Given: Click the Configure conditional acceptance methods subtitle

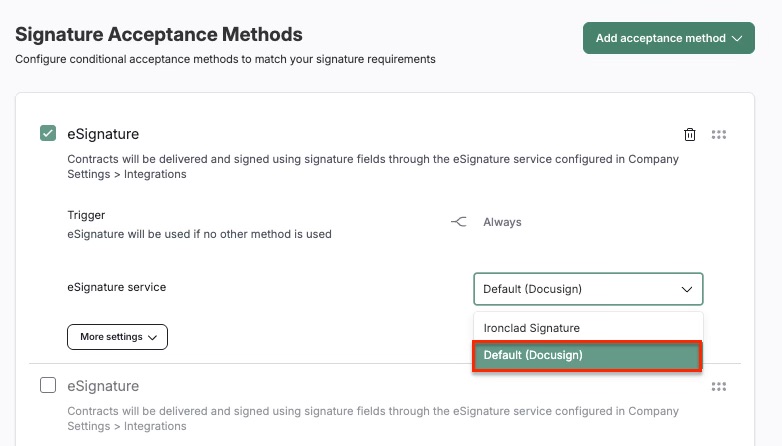Looking at the screenshot, I should [x=225, y=59].
